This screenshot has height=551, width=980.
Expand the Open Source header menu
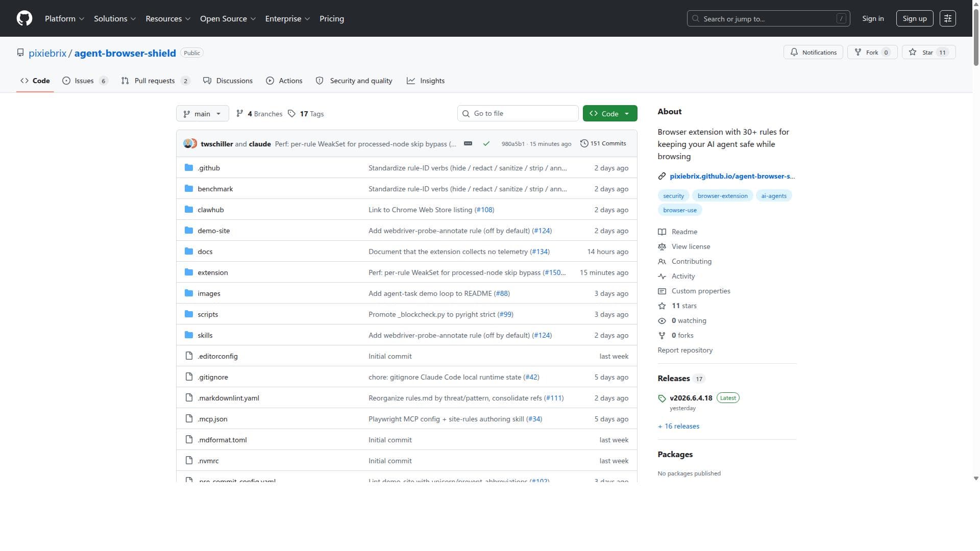(x=228, y=18)
